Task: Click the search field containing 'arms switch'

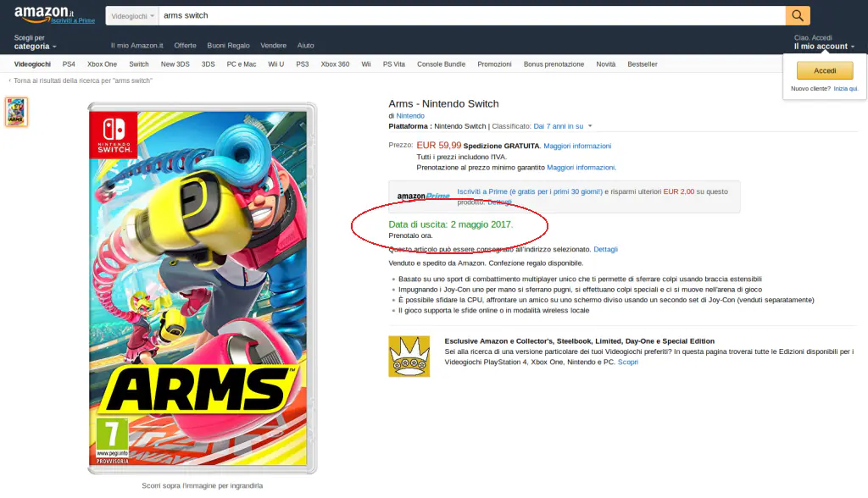Action: coord(471,15)
